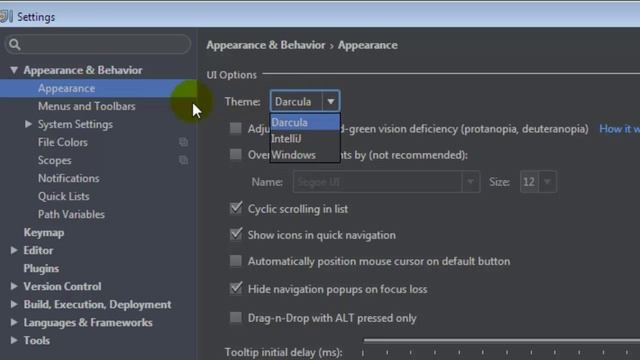The image size is (640, 360).
Task: Open Quick Lists settings
Action: 64,196
